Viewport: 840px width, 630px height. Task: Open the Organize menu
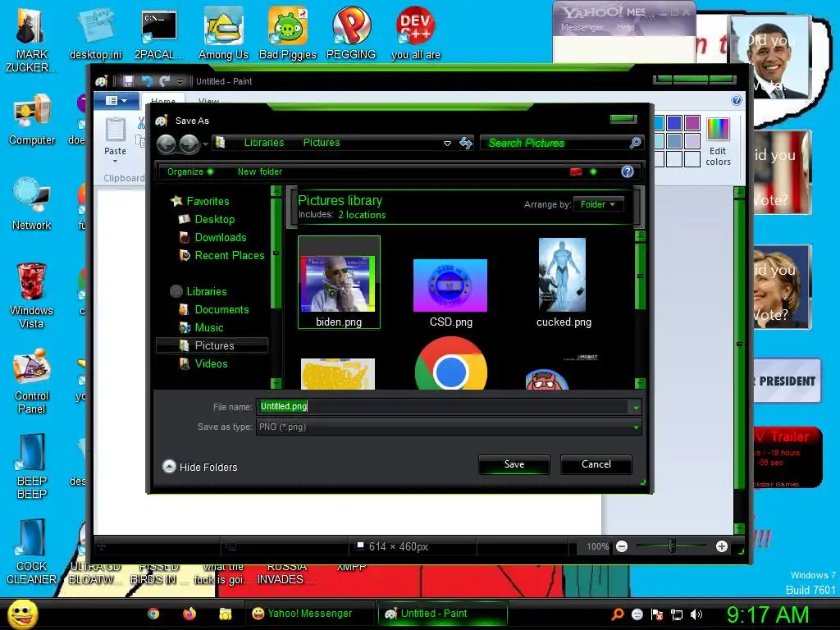click(x=189, y=171)
